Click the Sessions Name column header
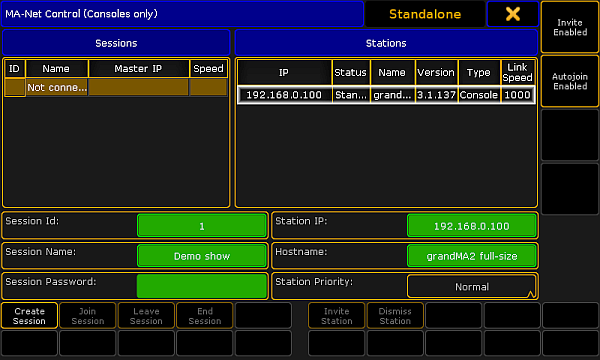The width and height of the screenshot is (600, 360). pos(56,68)
